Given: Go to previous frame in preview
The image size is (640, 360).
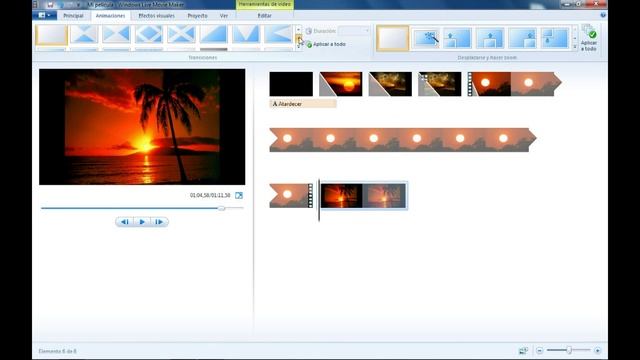Looking at the screenshot, I should point(125,222).
